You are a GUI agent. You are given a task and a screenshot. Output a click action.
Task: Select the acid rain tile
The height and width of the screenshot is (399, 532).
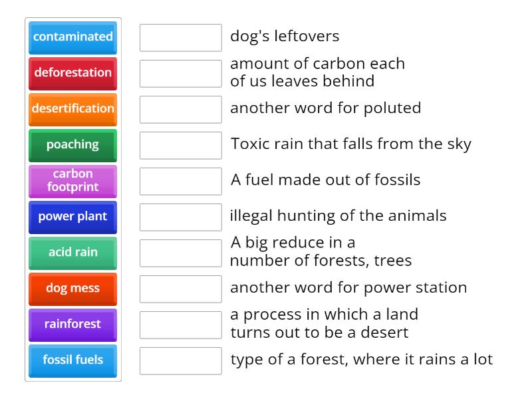(72, 253)
